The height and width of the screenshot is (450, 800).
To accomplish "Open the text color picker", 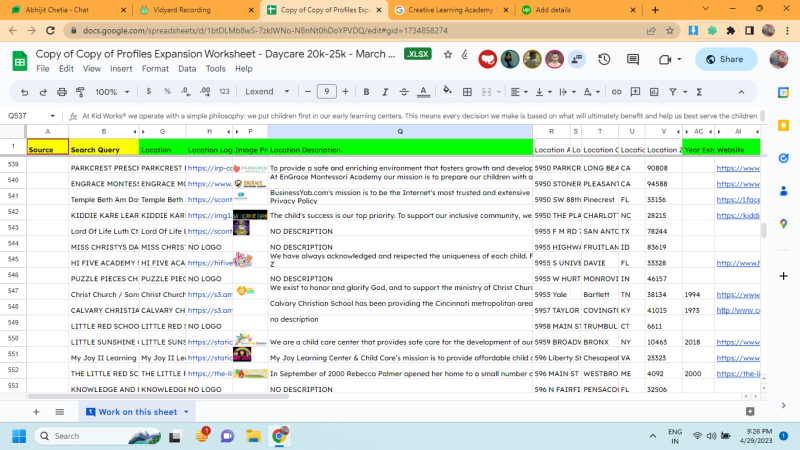I will click(423, 92).
